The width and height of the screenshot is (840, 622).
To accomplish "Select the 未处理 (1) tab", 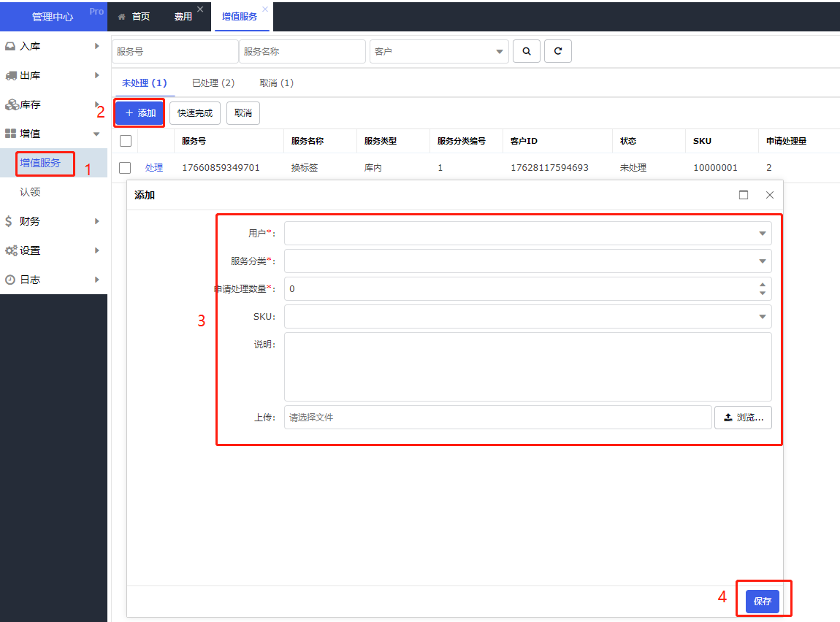I will click(x=144, y=83).
